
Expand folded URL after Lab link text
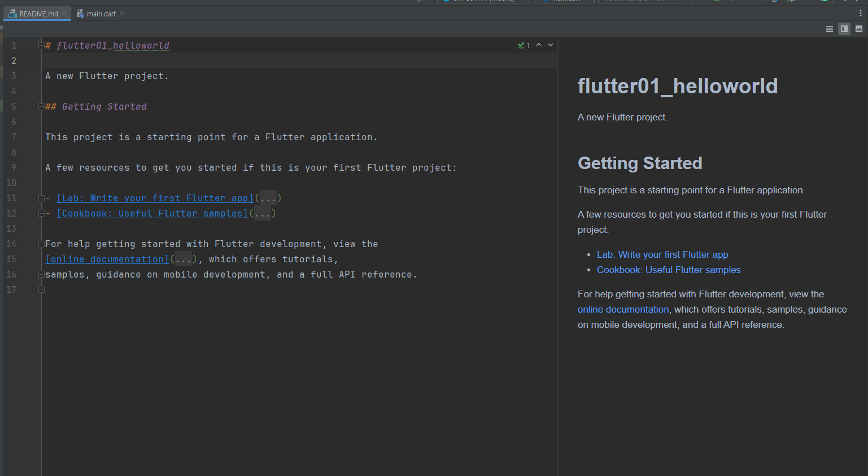(x=268, y=198)
